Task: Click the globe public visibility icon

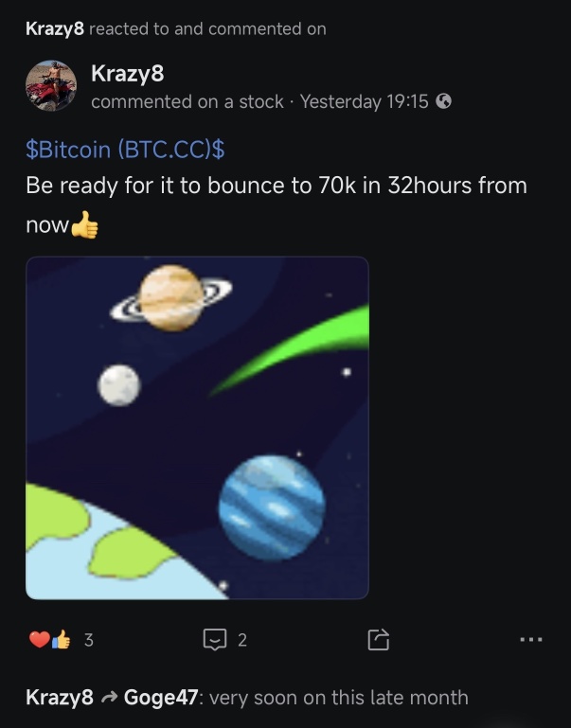Action: [x=444, y=101]
